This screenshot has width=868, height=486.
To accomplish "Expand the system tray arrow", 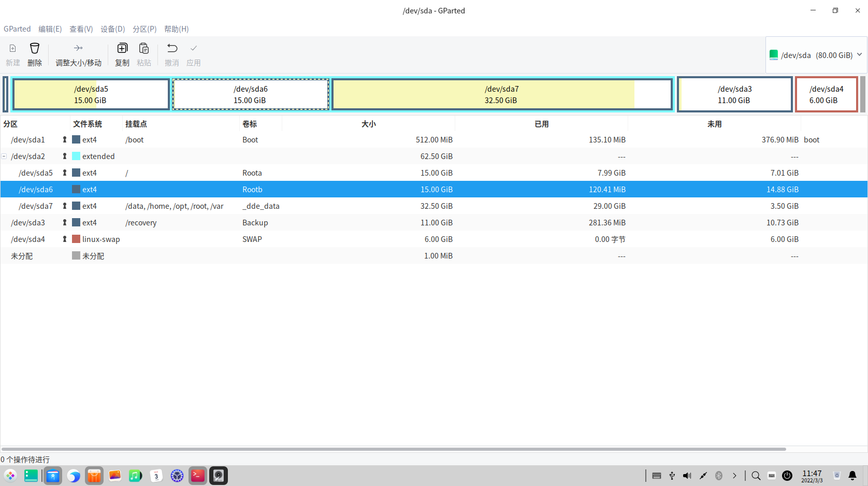I will click(734, 476).
